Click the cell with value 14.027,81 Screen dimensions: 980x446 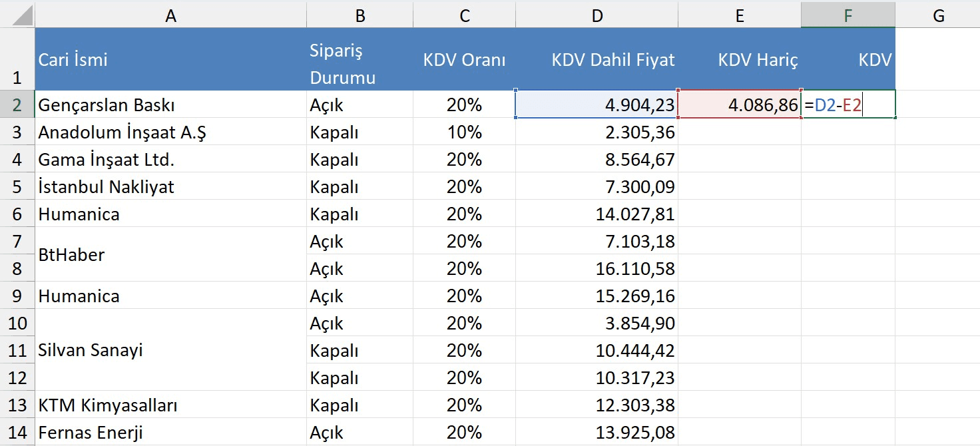597,214
